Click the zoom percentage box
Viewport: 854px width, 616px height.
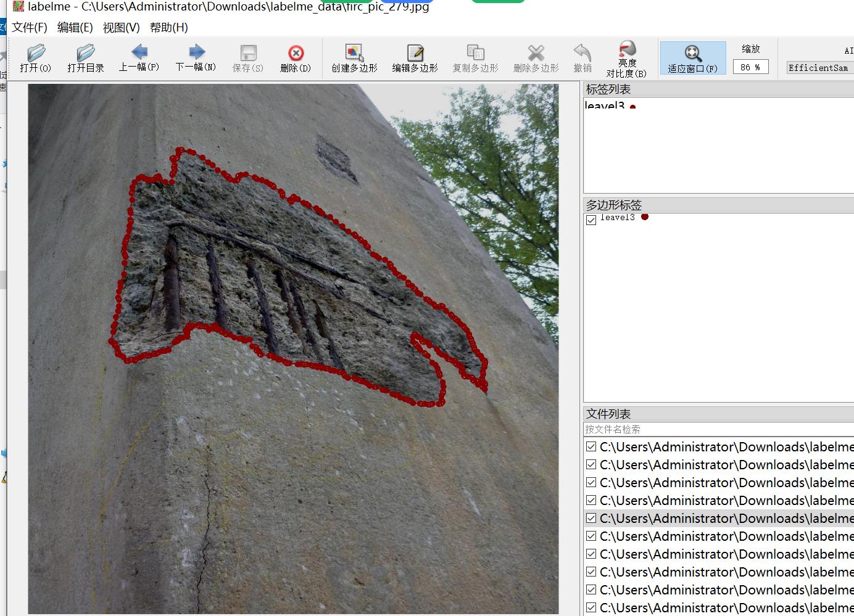[x=750, y=67]
